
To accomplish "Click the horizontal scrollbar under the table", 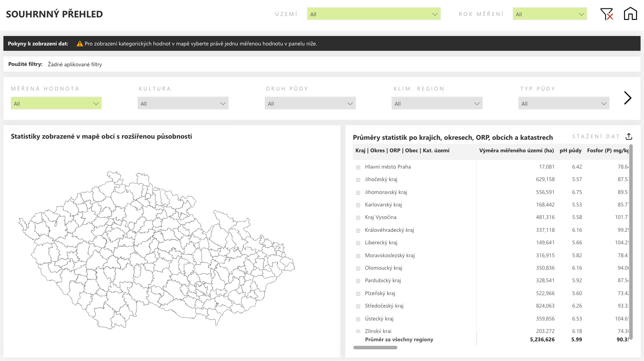I will [x=375, y=347].
